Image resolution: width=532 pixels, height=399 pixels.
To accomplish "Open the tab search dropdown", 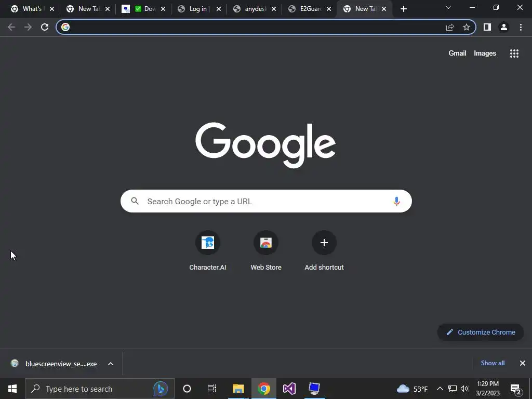I will pyautogui.click(x=448, y=7).
